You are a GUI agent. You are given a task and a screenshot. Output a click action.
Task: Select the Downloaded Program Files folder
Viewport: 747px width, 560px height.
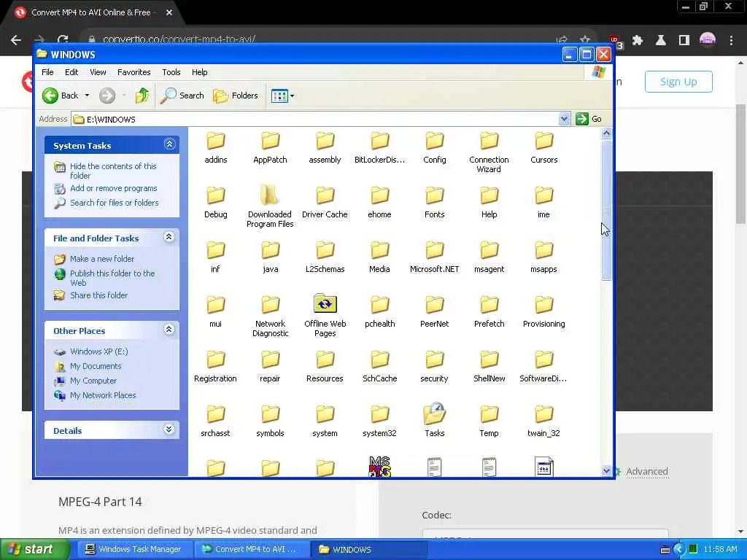tap(270, 206)
